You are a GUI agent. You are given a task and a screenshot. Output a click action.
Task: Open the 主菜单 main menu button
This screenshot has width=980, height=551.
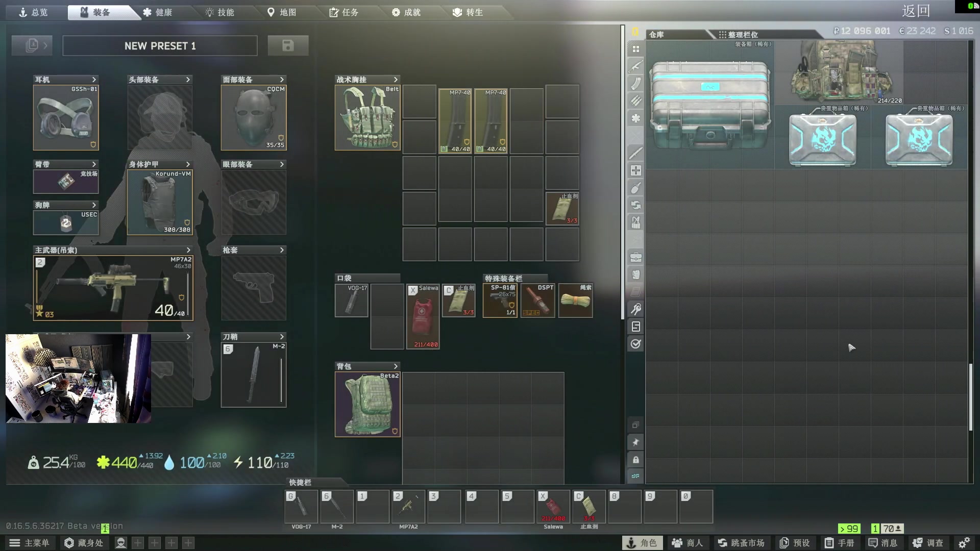tap(30, 543)
